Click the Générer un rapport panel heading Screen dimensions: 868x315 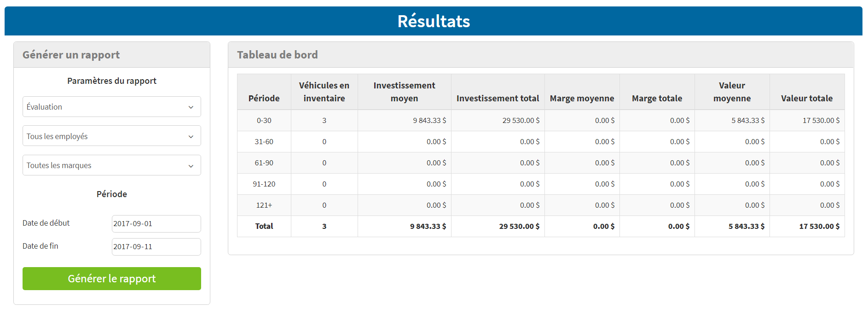(x=71, y=55)
